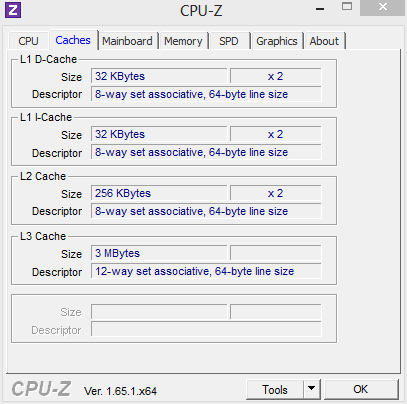Viewport: 407px width, 404px height.
Task: Show the About tab
Action: (324, 41)
